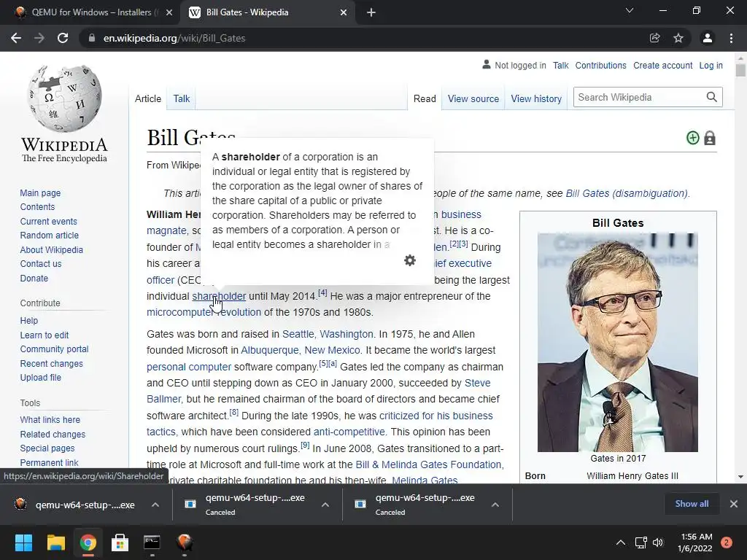Open a new browser tab
This screenshot has width=747, height=560.
coord(371,12)
